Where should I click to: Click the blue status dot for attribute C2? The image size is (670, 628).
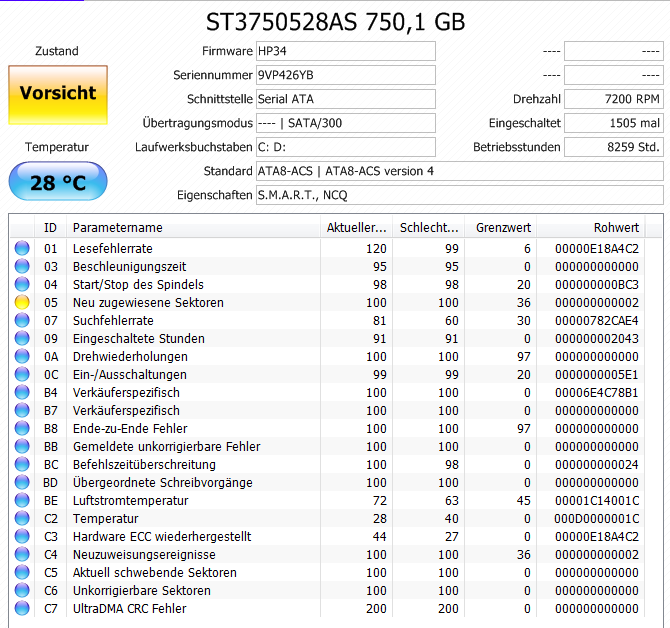22,518
